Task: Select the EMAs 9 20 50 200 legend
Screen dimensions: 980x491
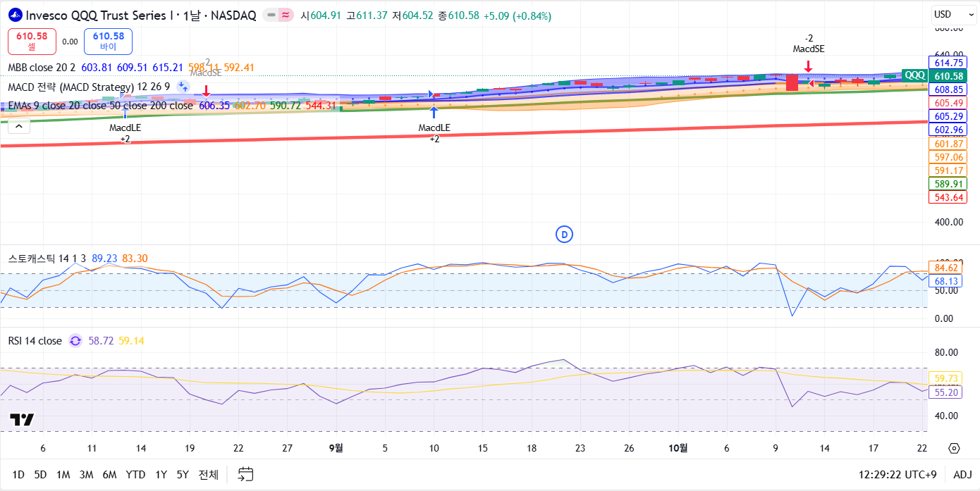Action: click(x=100, y=106)
